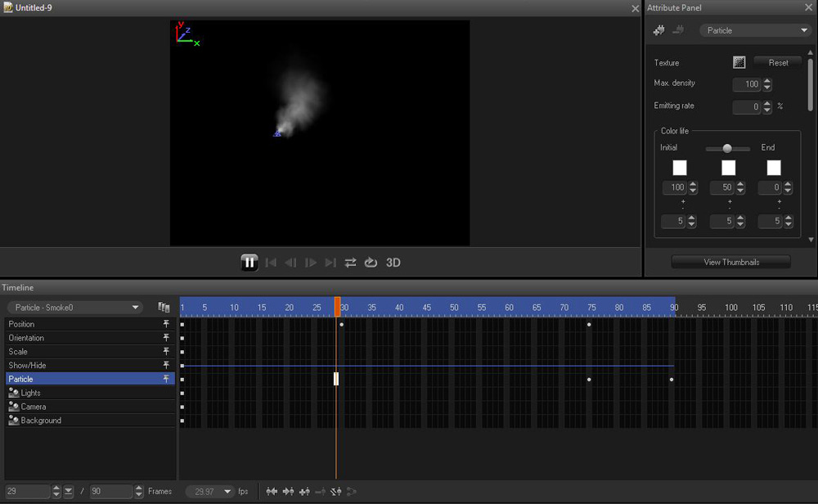Jump to the first frame
818x504 pixels.
[x=271, y=263]
